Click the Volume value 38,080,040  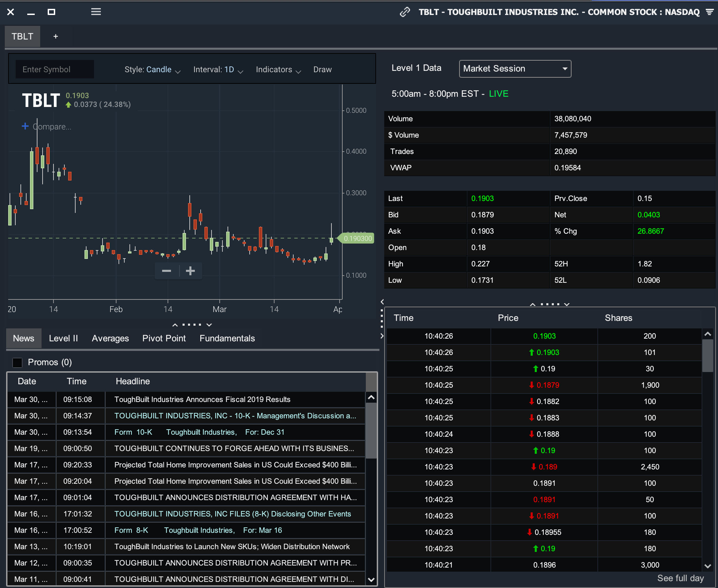point(573,119)
